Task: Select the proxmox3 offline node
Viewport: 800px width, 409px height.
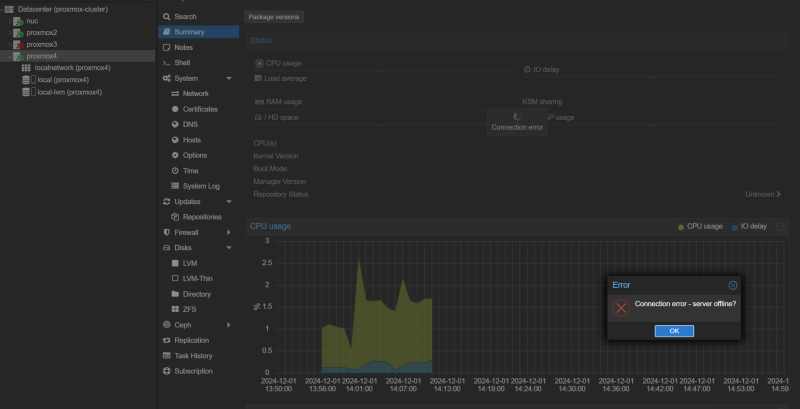Action: 42,45
